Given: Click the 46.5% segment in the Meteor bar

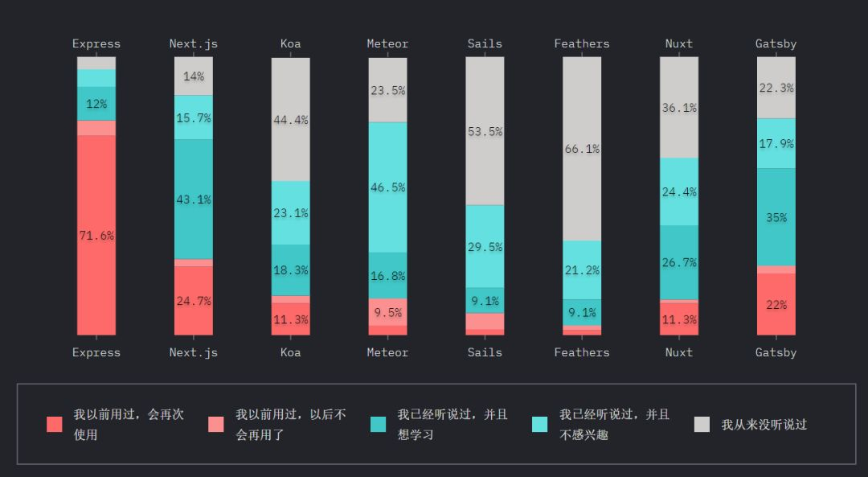Looking at the screenshot, I should (387, 187).
